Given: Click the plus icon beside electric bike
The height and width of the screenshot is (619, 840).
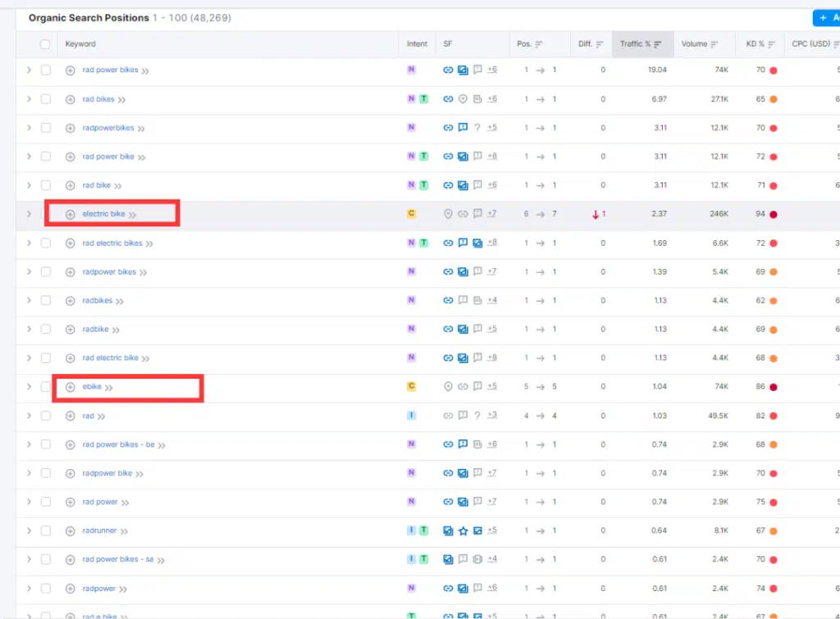Looking at the screenshot, I should click(x=71, y=214).
